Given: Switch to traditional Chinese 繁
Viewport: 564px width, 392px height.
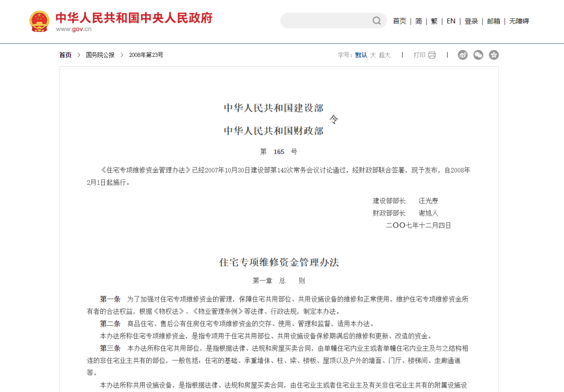Looking at the screenshot, I should pos(434,21).
